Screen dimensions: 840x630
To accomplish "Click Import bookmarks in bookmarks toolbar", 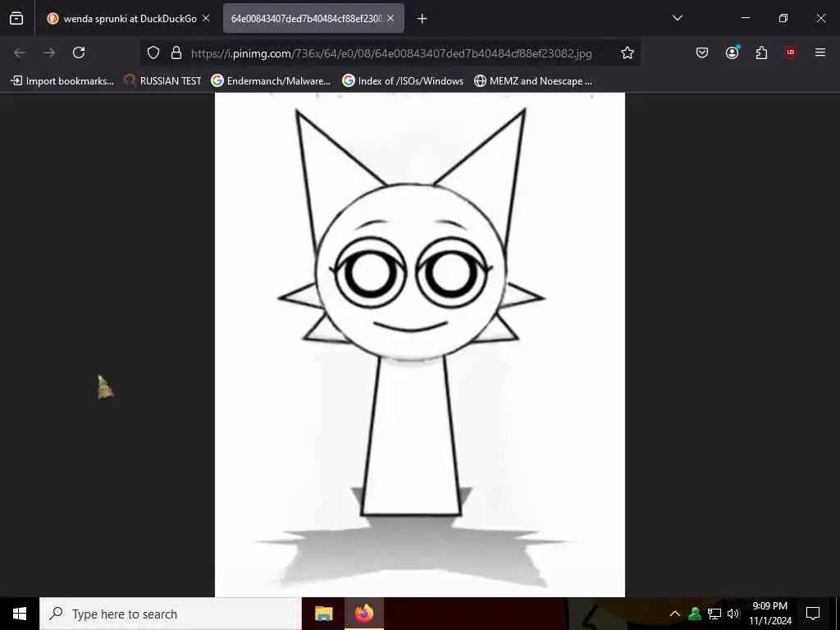I will coord(62,81).
